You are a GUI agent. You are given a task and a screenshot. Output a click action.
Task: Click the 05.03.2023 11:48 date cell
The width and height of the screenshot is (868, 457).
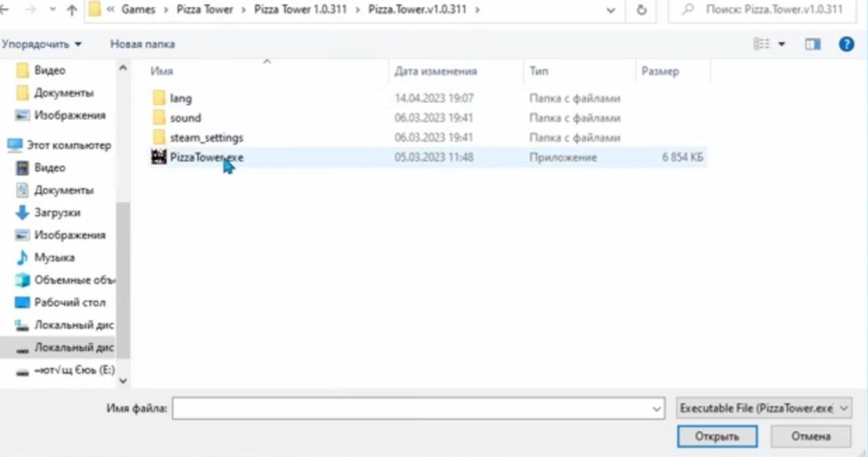tap(434, 157)
